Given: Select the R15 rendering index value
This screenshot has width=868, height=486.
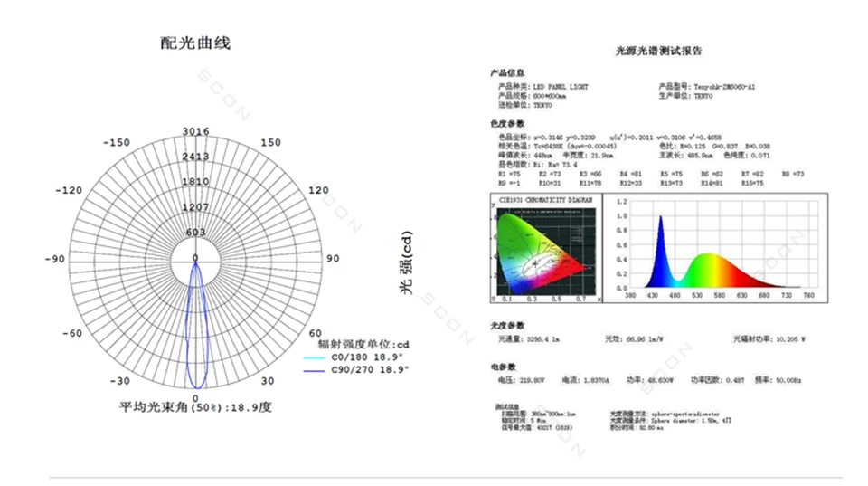Looking at the screenshot, I should tap(752, 183).
